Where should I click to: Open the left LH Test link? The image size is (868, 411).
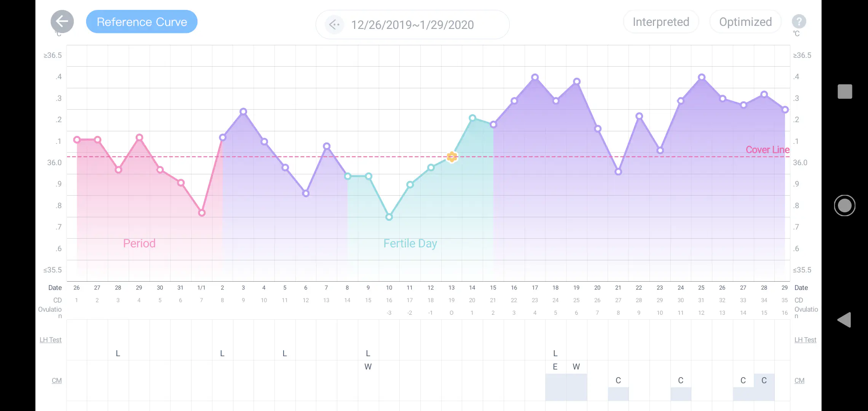[x=50, y=340]
